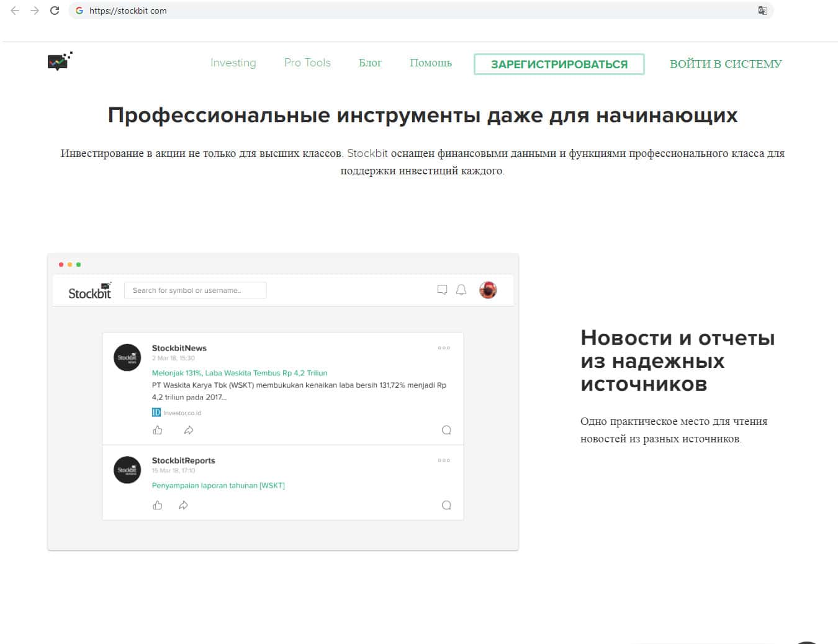
Task: Click the translate page icon in address bar
Action: [x=762, y=11]
